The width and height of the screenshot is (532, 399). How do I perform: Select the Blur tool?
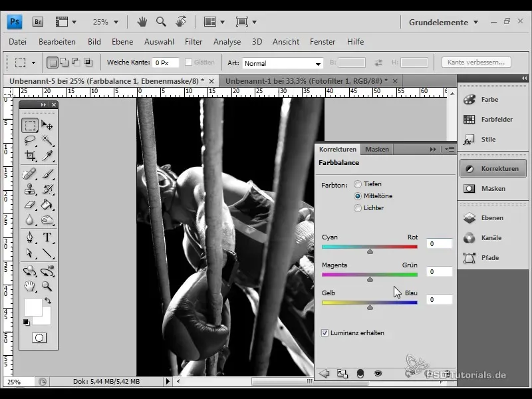point(30,220)
